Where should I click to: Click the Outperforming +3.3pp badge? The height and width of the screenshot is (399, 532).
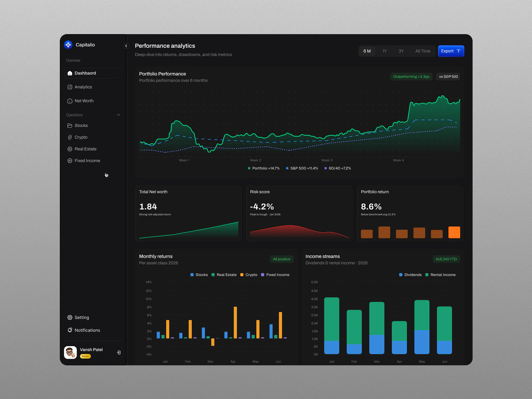click(x=411, y=76)
